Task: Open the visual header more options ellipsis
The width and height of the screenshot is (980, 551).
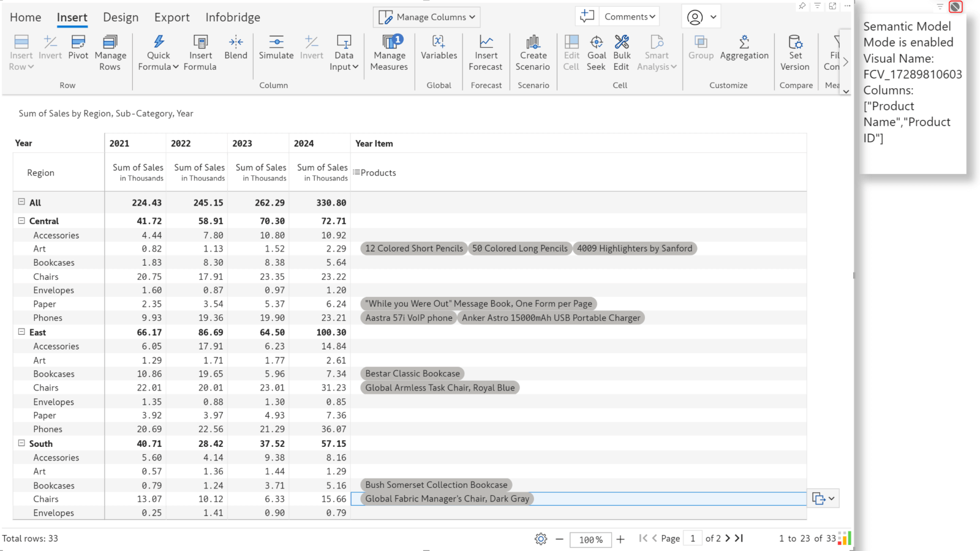Action: [x=848, y=6]
